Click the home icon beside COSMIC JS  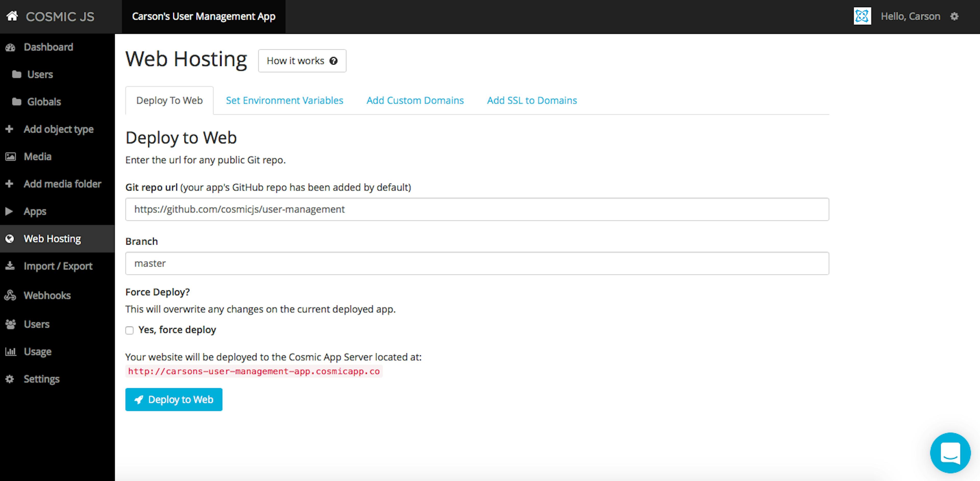12,16
